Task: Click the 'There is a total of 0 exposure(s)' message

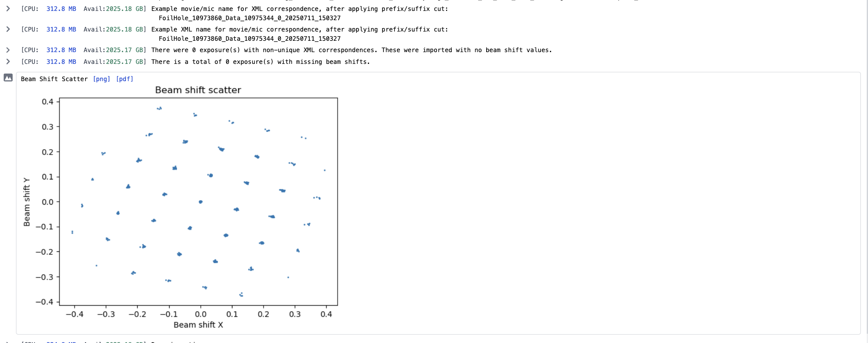Action: pos(213,62)
